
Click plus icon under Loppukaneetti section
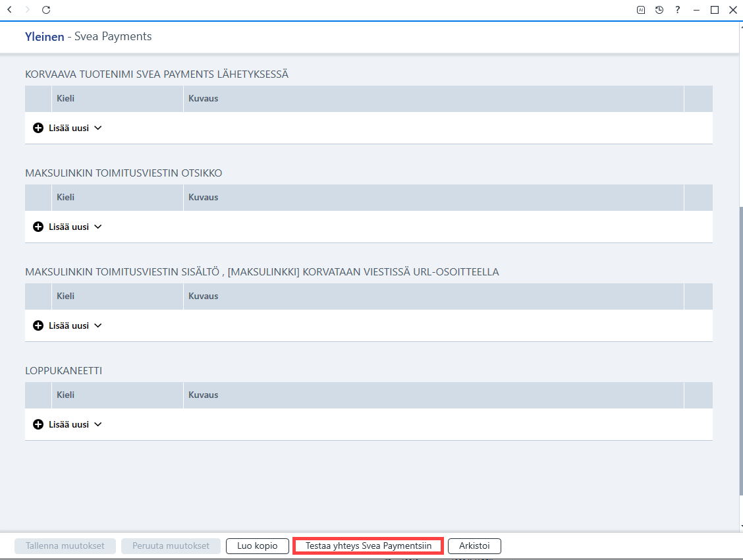(38, 424)
